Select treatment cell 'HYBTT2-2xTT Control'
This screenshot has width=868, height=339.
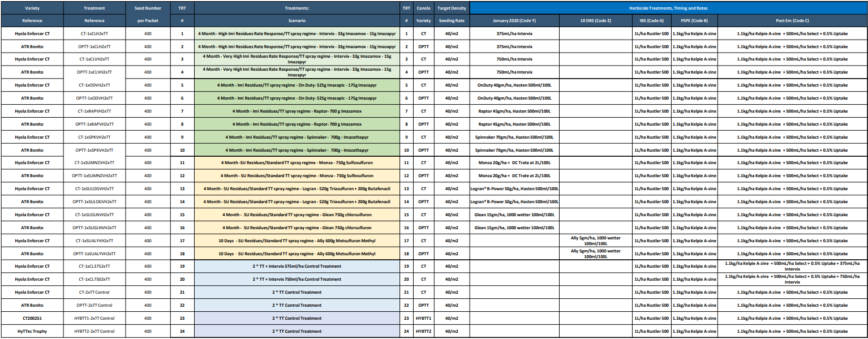[94, 331]
